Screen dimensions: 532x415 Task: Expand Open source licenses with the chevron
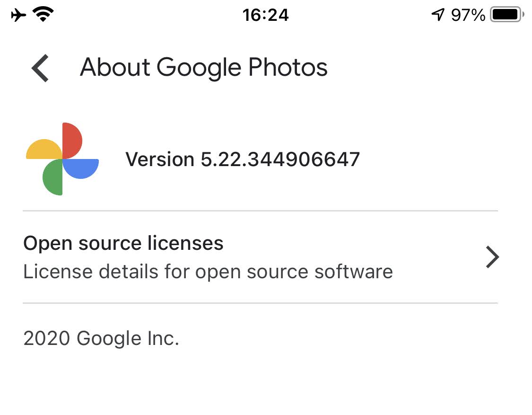click(492, 257)
